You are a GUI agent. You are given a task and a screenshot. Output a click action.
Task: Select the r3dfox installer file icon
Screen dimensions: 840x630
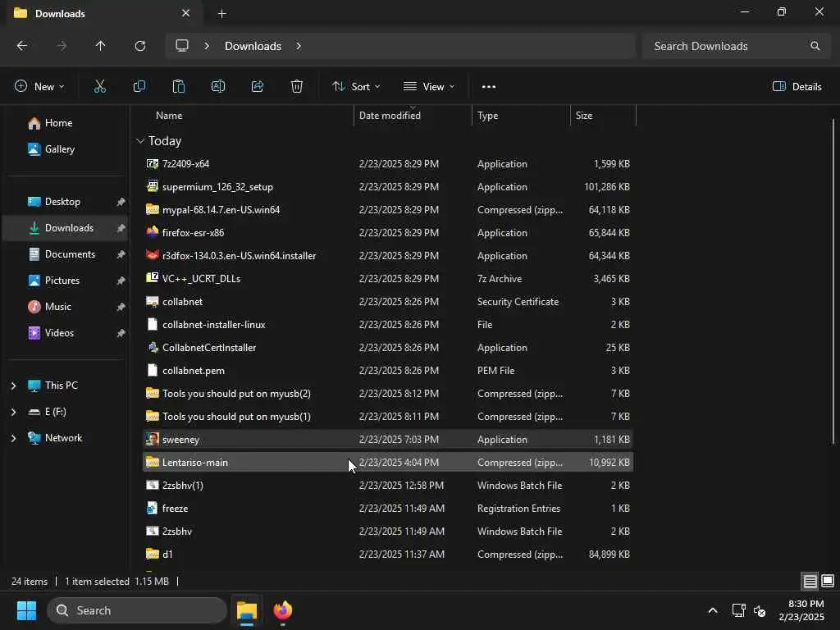click(152, 255)
